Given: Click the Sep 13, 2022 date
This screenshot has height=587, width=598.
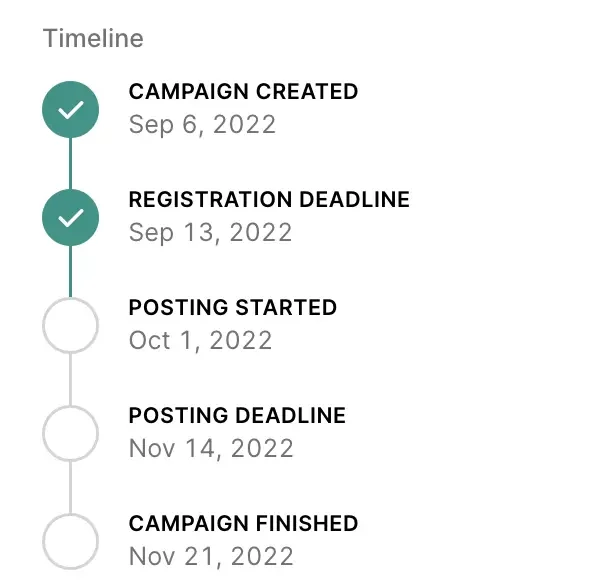Looking at the screenshot, I should tap(211, 233).
